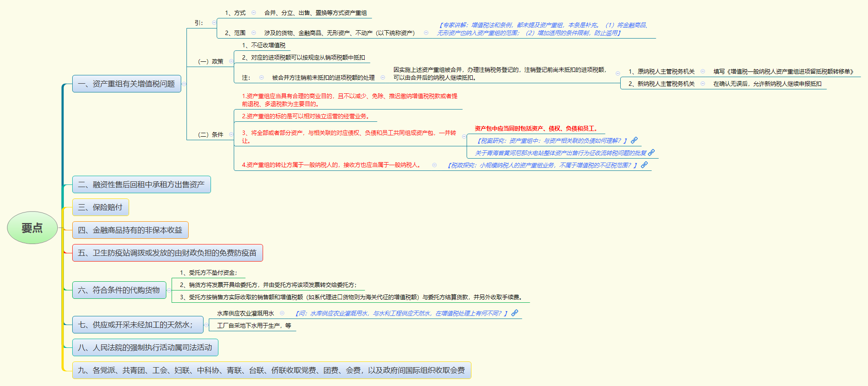Collapse the 引: branch toggle
The height and width of the screenshot is (386, 868).
[214, 23]
